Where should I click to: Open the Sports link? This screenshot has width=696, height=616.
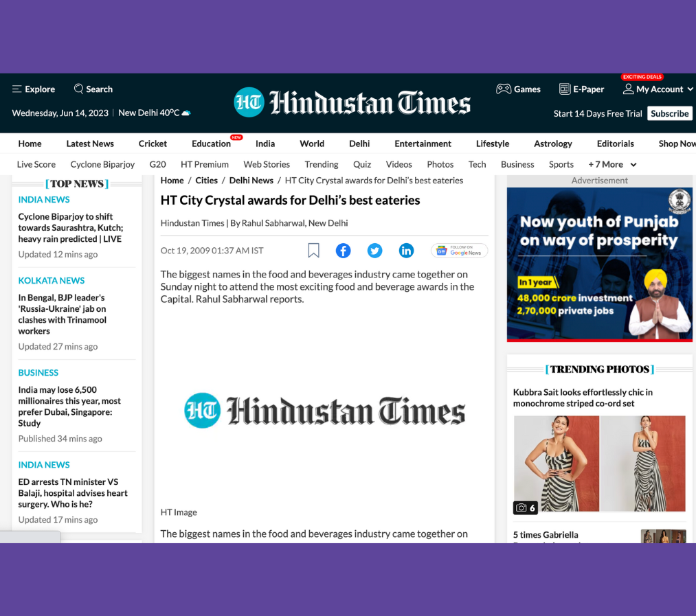point(561,165)
